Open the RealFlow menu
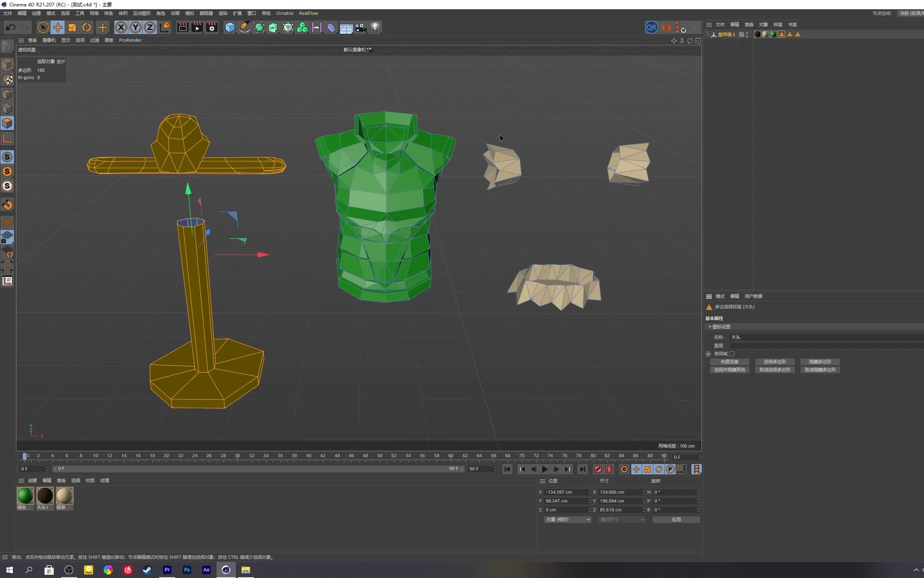The image size is (924, 578). pos(308,13)
